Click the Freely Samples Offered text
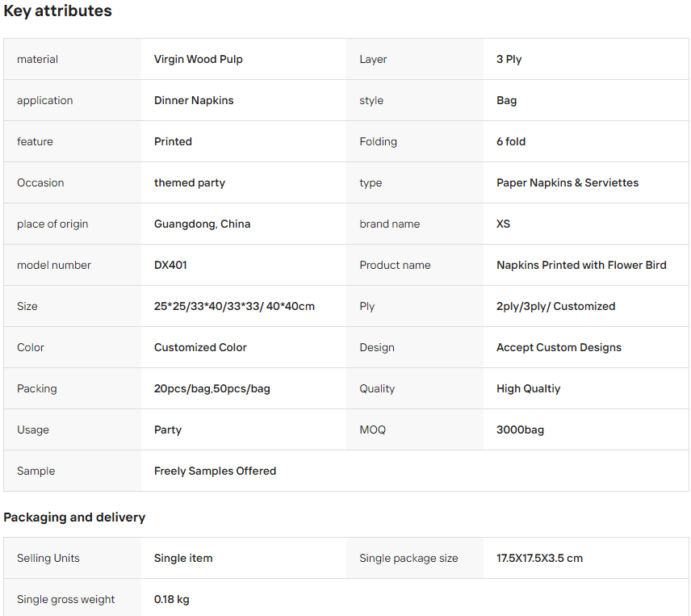691x616 pixels. coord(215,471)
